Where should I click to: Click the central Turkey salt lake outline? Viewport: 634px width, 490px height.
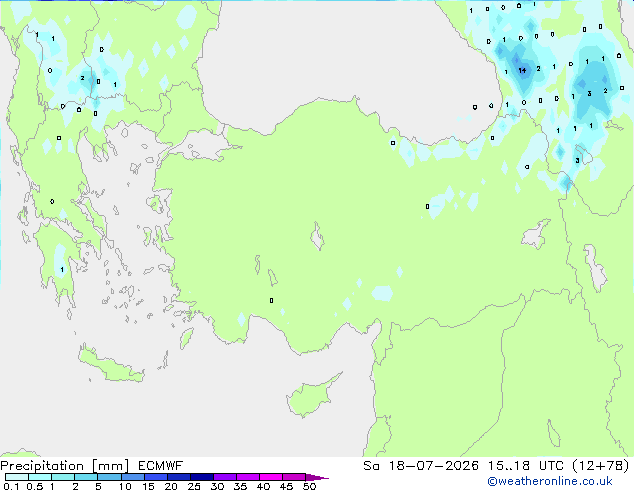pyautogui.click(x=317, y=236)
